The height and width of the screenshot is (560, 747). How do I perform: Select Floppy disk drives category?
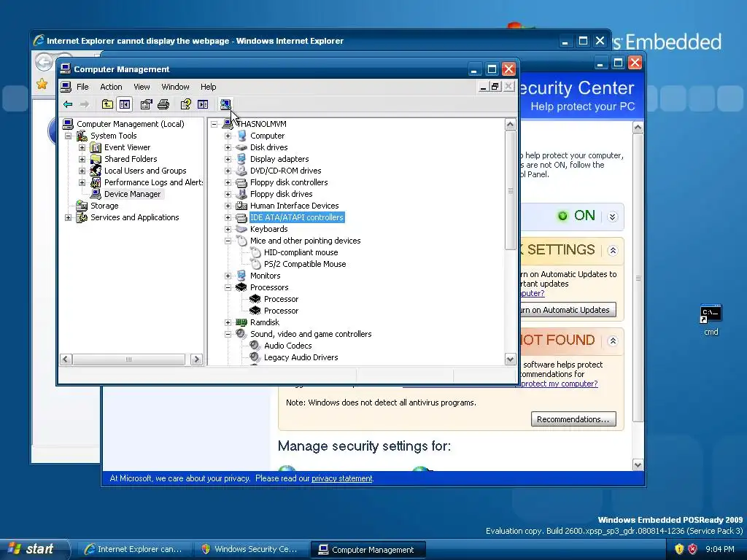click(x=281, y=194)
